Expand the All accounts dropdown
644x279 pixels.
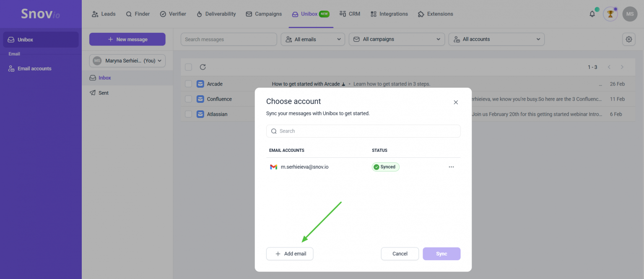(496, 39)
